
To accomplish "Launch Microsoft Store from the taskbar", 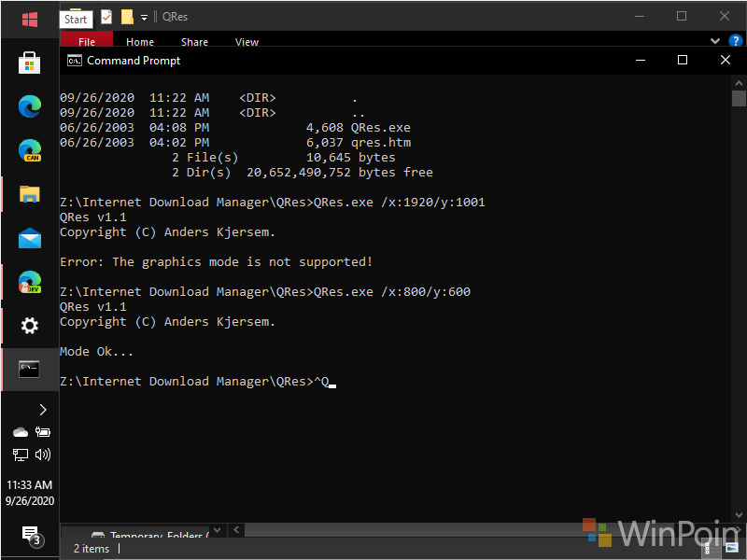I will click(30, 63).
